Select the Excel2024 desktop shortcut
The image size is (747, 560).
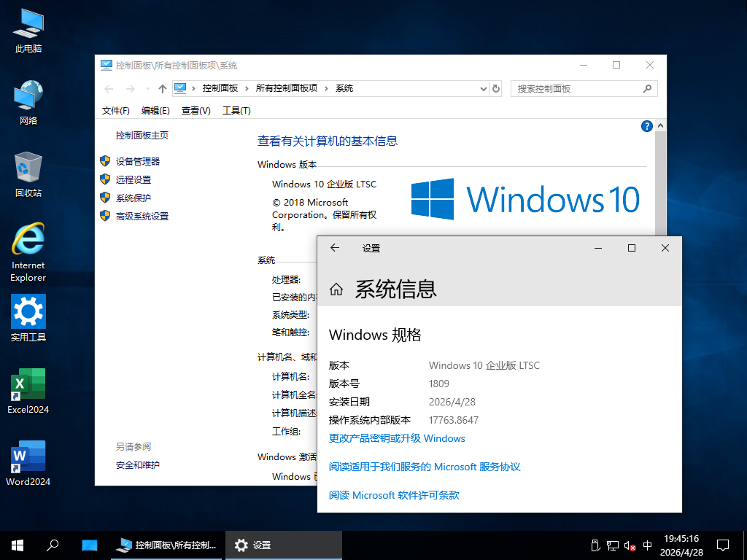(x=28, y=391)
